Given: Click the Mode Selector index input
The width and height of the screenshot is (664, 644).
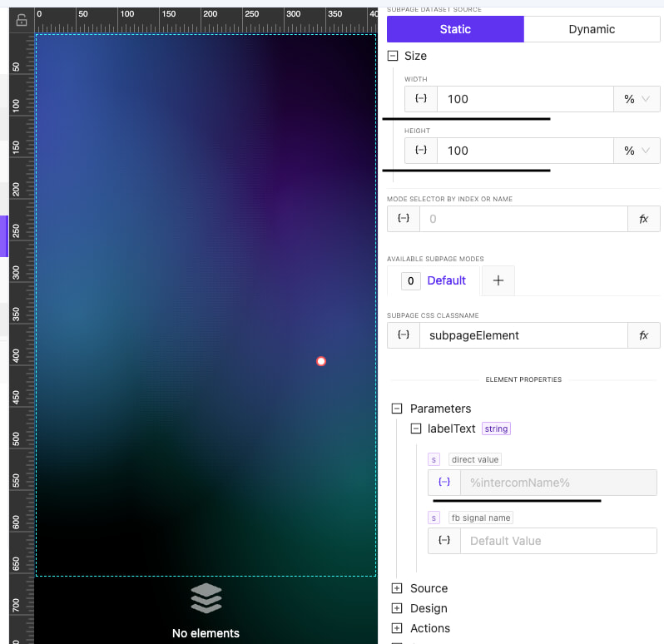Looking at the screenshot, I should pyautogui.click(x=523, y=219).
